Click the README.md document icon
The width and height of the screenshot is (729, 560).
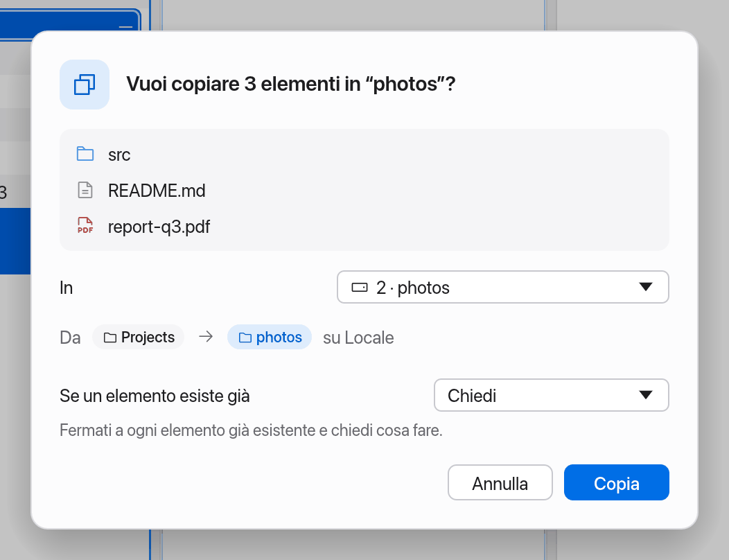tap(85, 190)
